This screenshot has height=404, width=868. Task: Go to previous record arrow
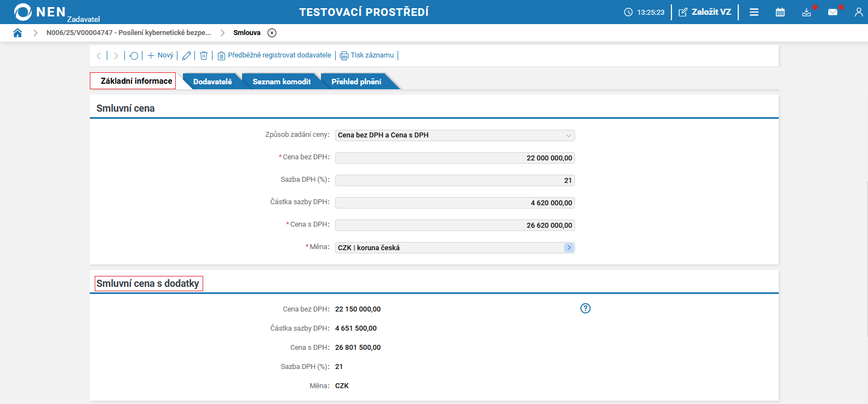click(99, 56)
